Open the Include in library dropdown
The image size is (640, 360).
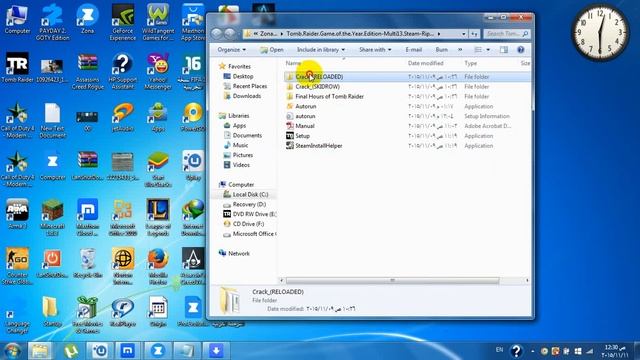coord(321,50)
